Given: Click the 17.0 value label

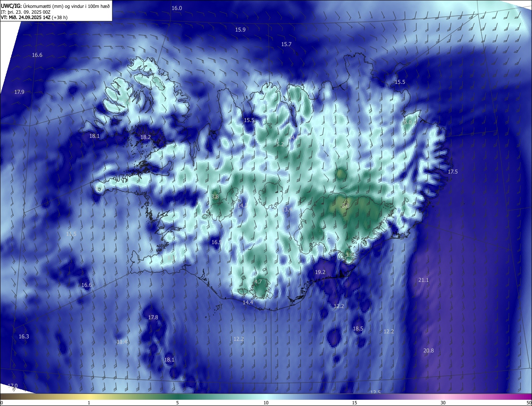Looking at the screenshot, I should point(12,386).
